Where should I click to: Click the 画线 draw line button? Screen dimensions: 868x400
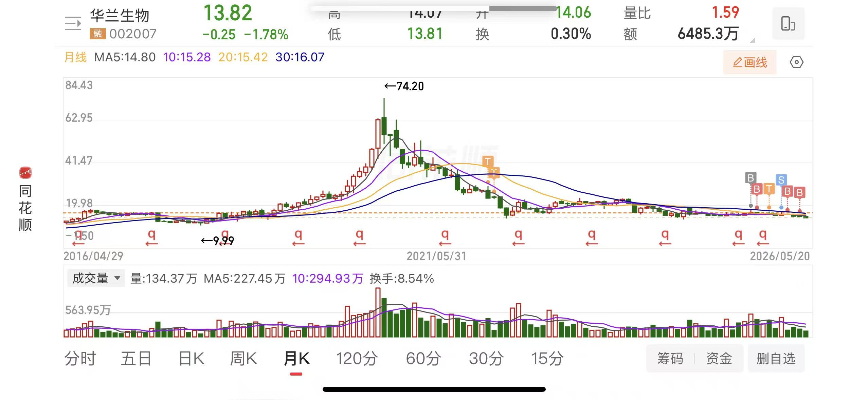750,62
